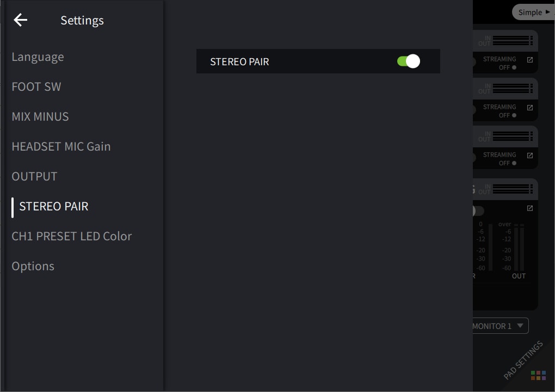
Task: Open the PAD SETTINGS colored grid icon
Action: (x=538, y=375)
